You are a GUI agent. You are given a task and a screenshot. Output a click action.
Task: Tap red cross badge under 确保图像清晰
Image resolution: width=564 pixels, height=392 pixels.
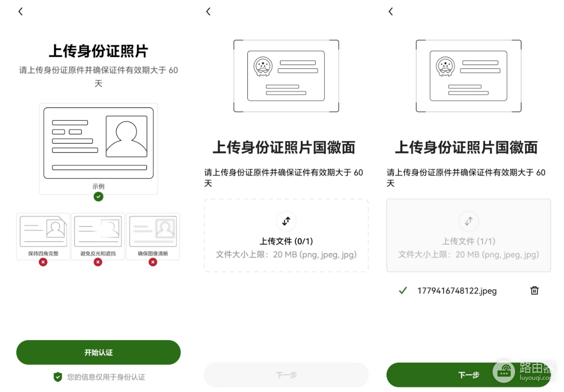(153, 262)
